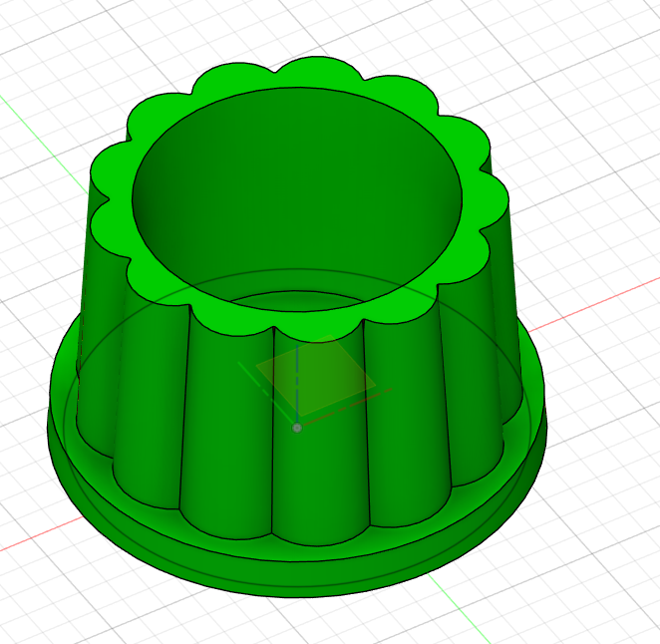Select the topmost scallop at the rim's back
Image resolution: width=660 pixels, height=644 pixels.
pyautogui.click(x=304, y=71)
